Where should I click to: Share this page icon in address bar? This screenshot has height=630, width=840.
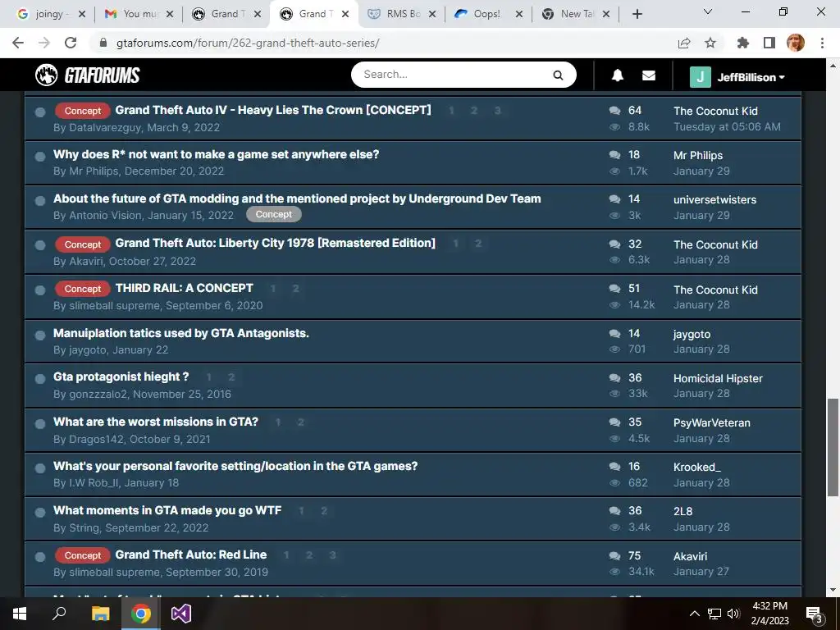pyautogui.click(x=684, y=43)
